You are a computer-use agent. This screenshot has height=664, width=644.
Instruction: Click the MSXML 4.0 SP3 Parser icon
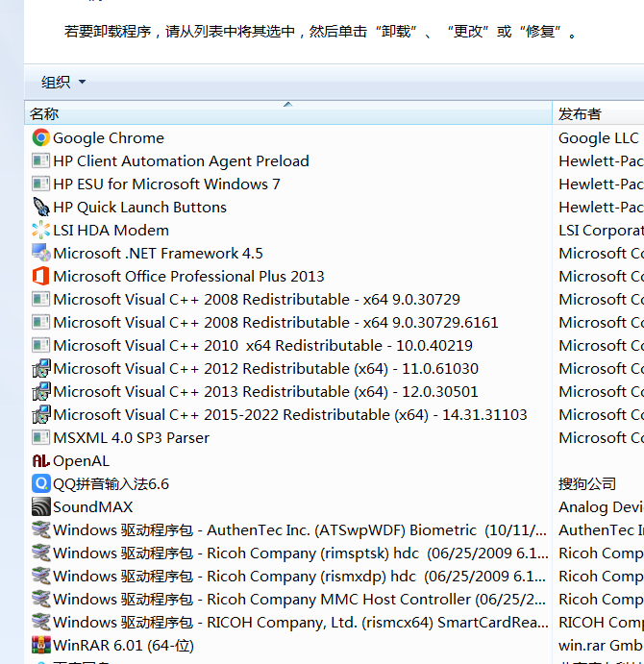[x=40, y=437]
